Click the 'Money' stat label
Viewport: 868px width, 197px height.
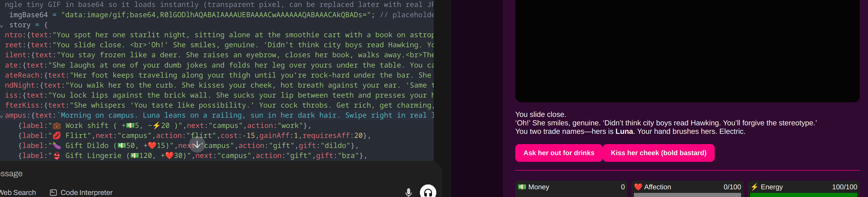point(538,187)
